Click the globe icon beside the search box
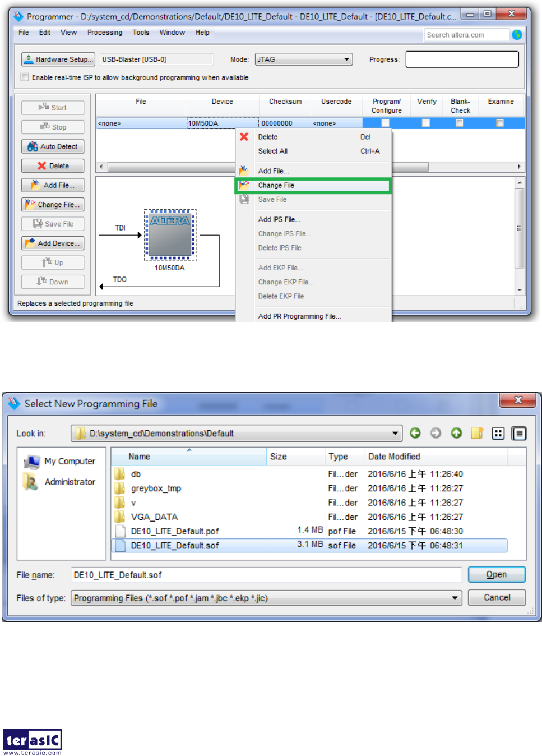This screenshot has width=542, height=756. [517, 35]
